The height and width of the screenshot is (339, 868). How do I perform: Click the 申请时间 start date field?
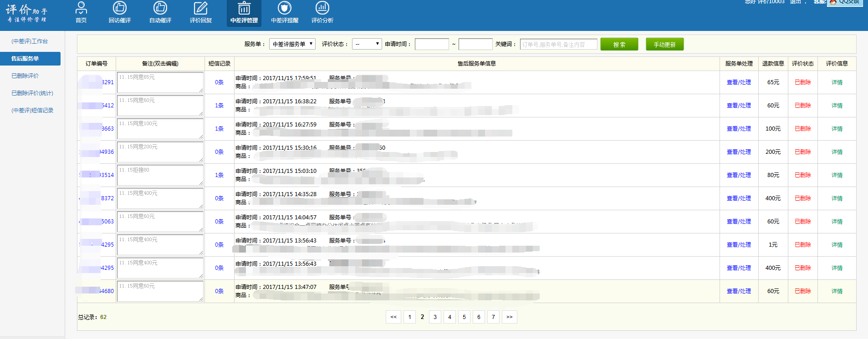click(432, 44)
